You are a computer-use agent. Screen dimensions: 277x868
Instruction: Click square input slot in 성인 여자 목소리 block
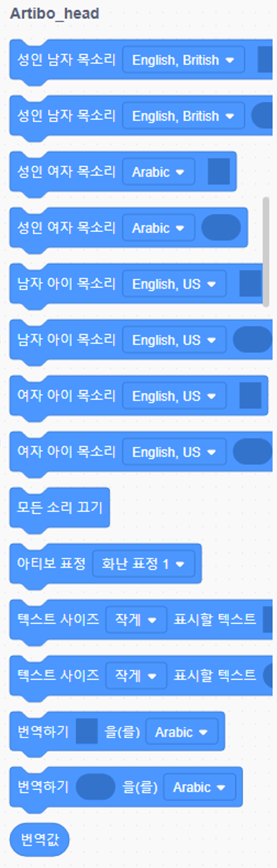(219, 171)
